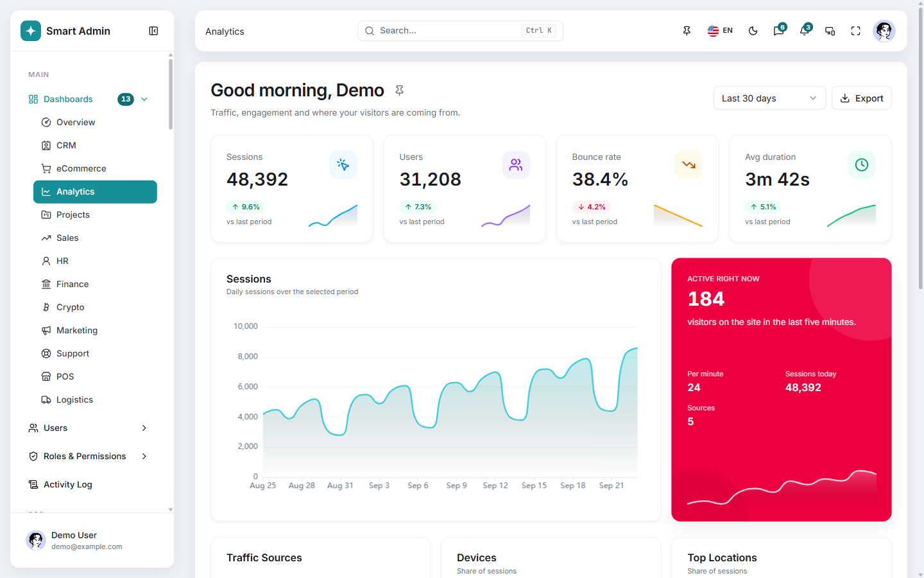Click the main page vertical scrollbar
This screenshot has height=578, width=924.
[x=921, y=148]
